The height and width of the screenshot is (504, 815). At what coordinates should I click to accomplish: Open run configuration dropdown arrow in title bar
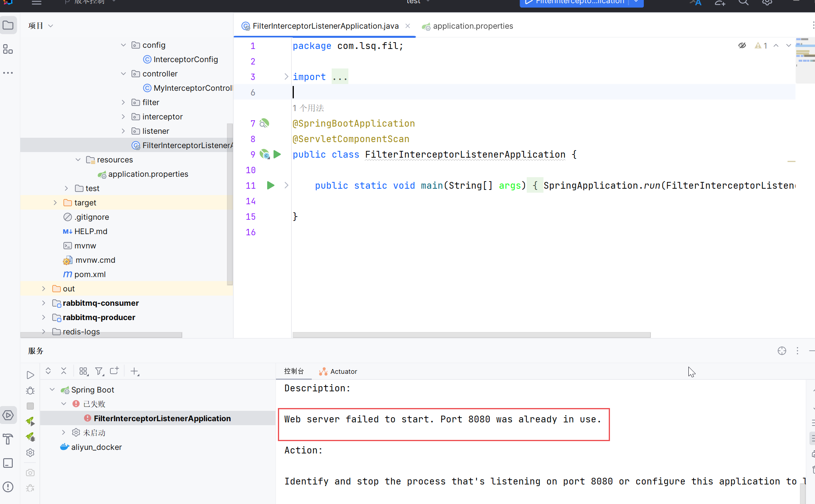[636, 2]
